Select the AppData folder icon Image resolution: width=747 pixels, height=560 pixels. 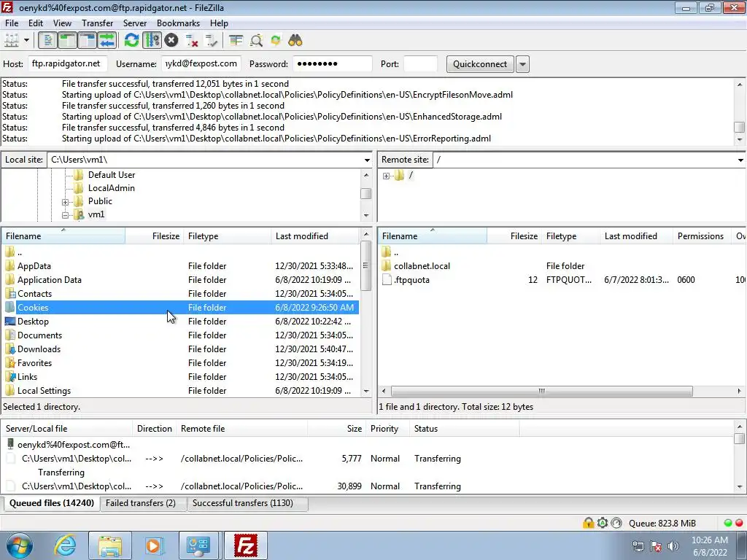pyautogui.click(x=10, y=265)
